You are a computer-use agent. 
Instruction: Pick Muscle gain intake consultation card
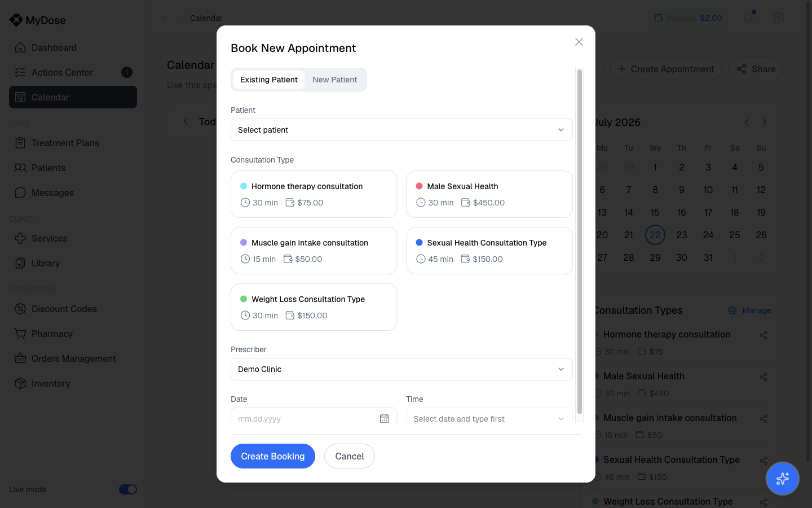pos(314,251)
